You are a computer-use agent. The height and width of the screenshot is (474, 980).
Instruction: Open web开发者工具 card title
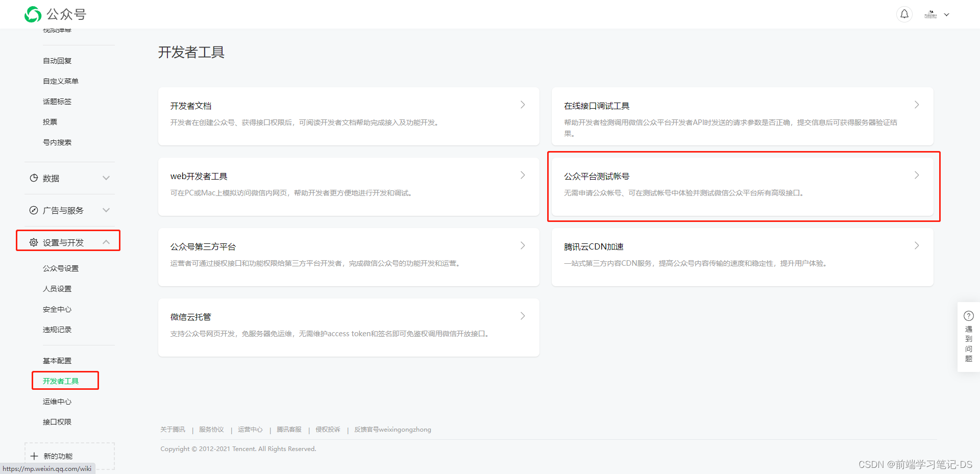point(199,176)
